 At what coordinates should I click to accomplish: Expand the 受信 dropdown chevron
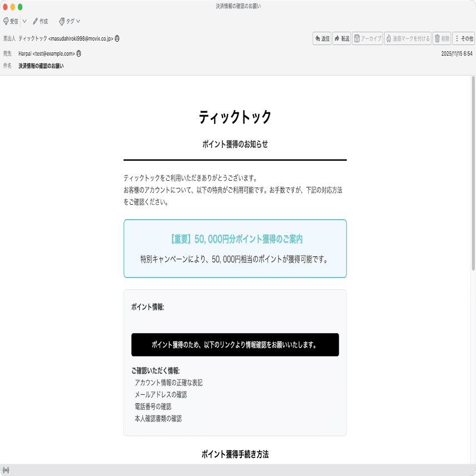coord(24,22)
